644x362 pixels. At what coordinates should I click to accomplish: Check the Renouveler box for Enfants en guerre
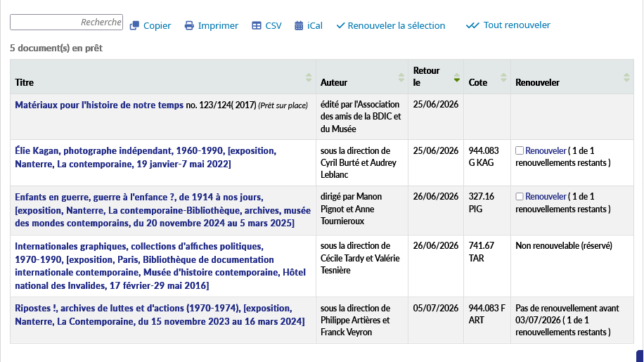[520, 197]
